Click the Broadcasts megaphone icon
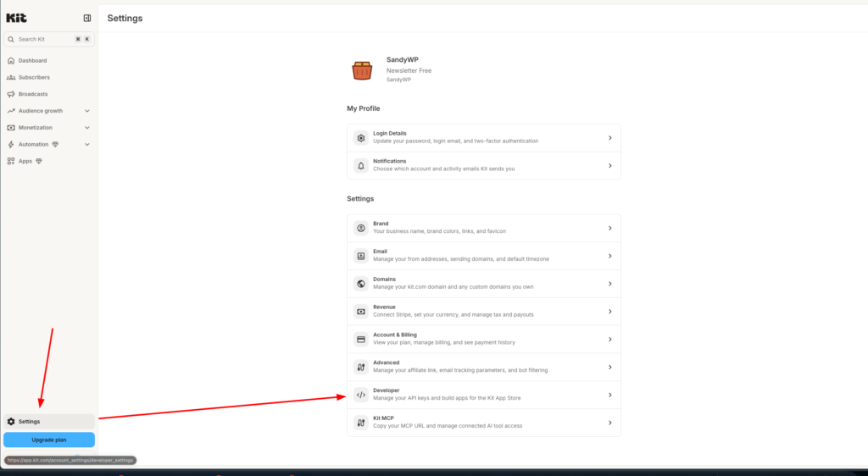The height and width of the screenshot is (476, 868). (11, 94)
